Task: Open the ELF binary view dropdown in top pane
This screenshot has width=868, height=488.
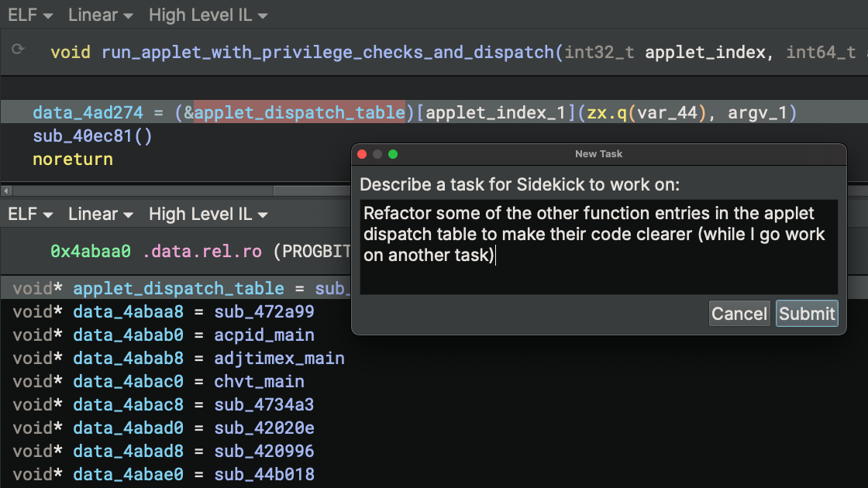Action: [x=28, y=14]
